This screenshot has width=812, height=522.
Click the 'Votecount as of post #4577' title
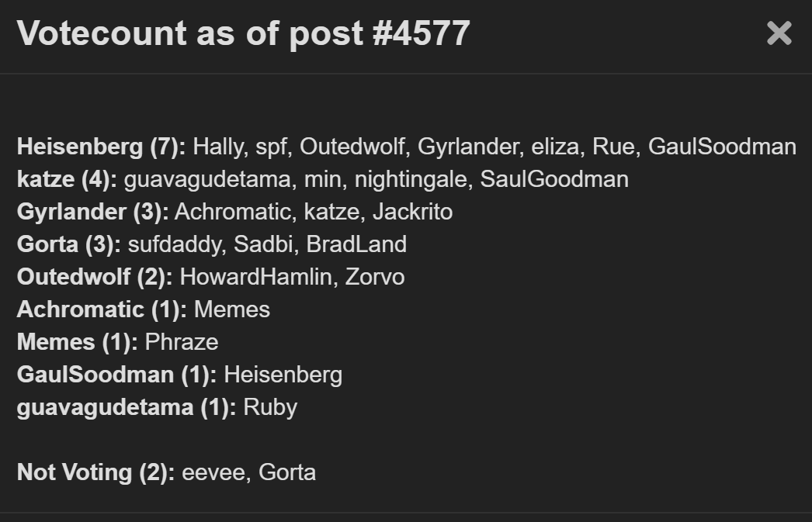coord(244,33)
